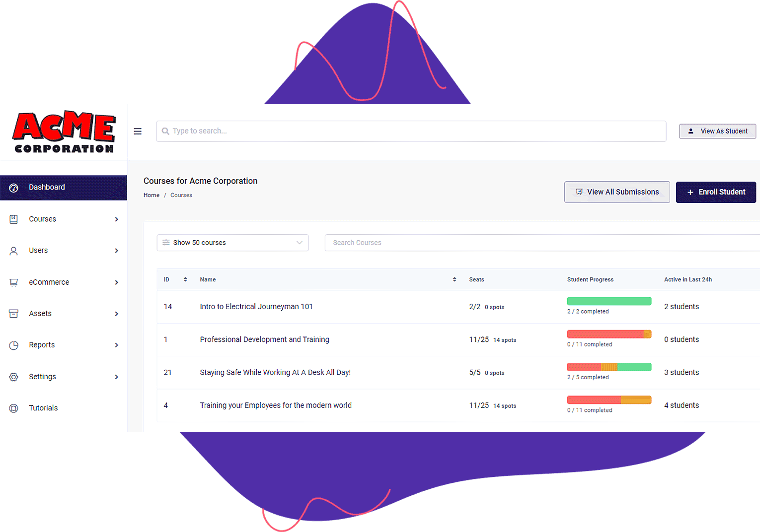Click the Acme Corporation logo
The image size is (760, 532).
64,132
